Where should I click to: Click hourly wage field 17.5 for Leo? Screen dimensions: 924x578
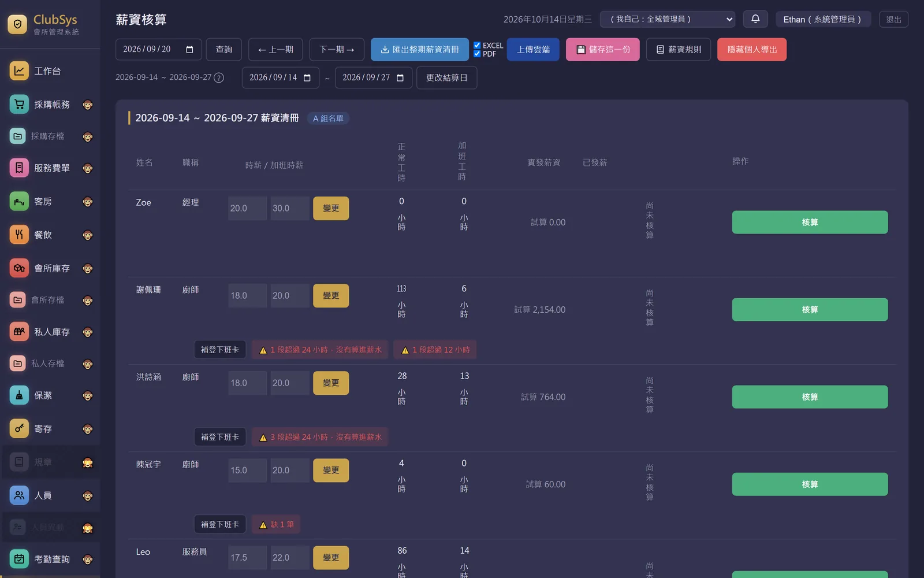click(x=247, y=558)
